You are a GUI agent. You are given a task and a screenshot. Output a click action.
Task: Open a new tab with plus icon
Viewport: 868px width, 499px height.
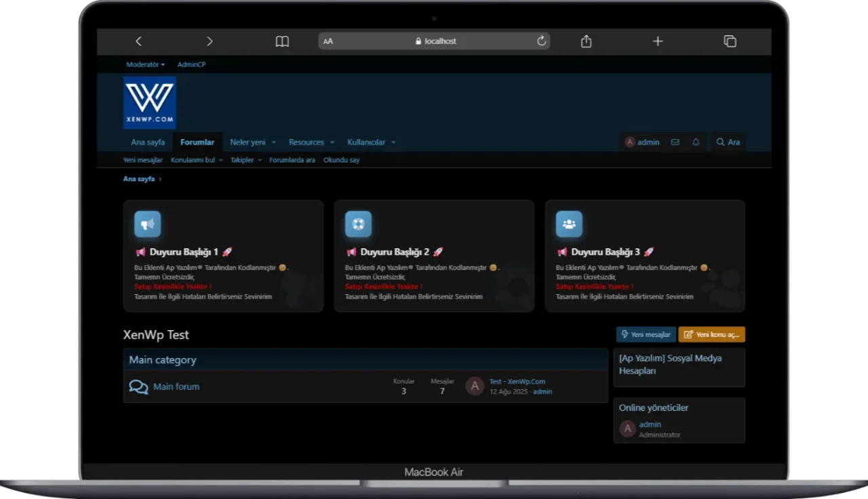pyautogui.click(x=657, y=41)
